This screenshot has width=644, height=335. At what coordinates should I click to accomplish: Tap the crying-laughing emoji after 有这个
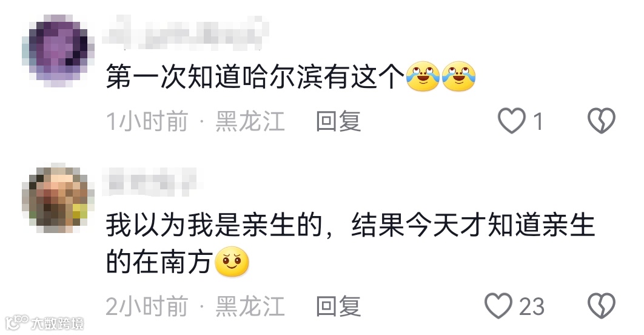click(x=423, y=76)
